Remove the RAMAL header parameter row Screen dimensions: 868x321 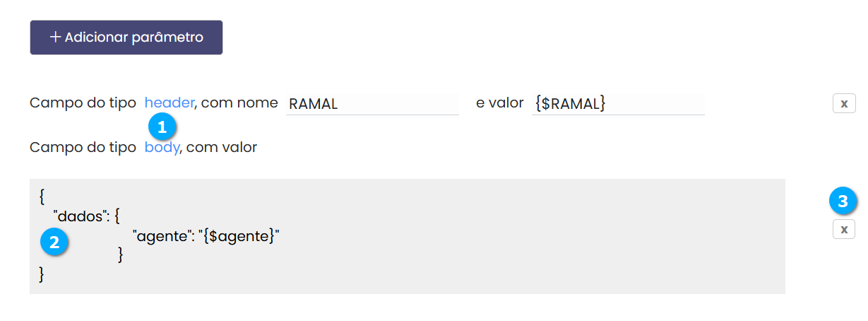(843, 104)
